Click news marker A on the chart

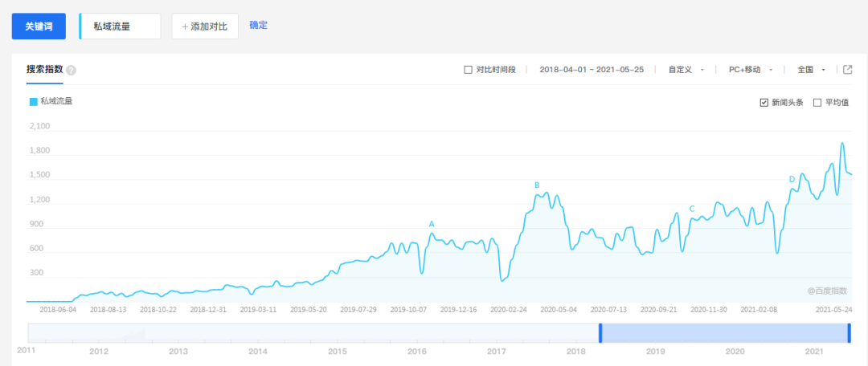point(432,224)
